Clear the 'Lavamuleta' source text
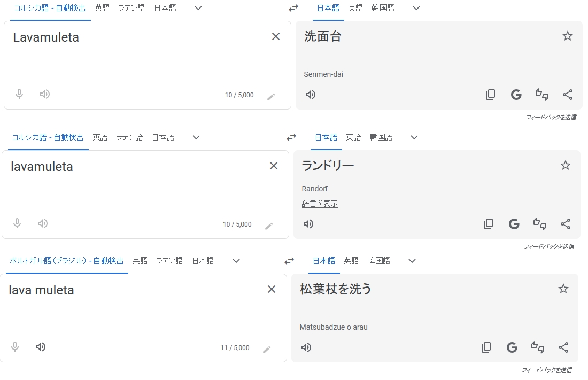Screen dimensions: 588x380 276,36
